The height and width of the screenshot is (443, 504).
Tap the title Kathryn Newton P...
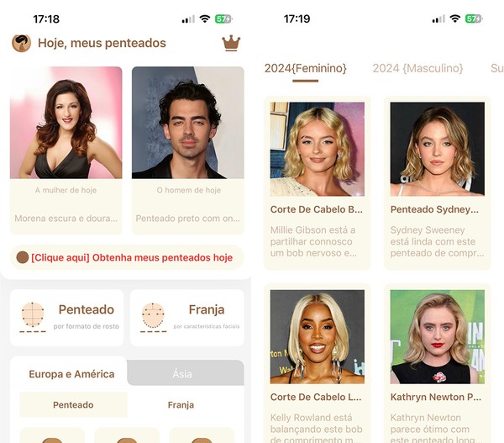(x=435, y=397)
